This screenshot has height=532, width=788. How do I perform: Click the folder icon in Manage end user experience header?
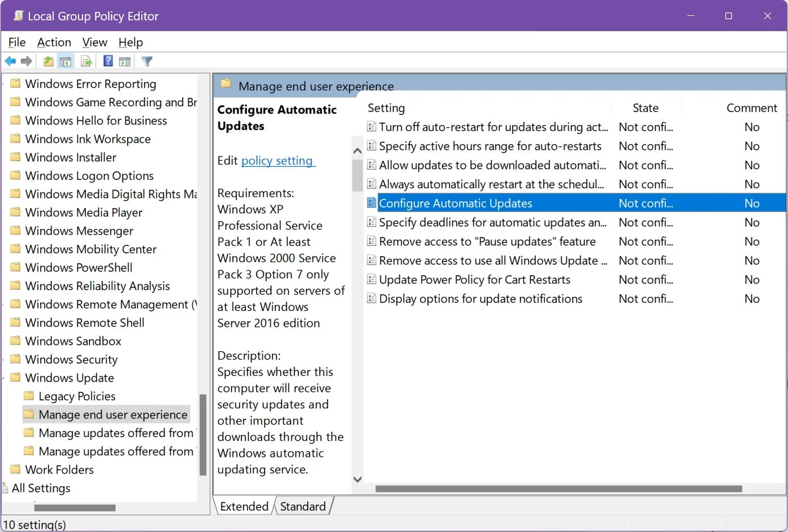pyautogui.click(x=226, y=84)
